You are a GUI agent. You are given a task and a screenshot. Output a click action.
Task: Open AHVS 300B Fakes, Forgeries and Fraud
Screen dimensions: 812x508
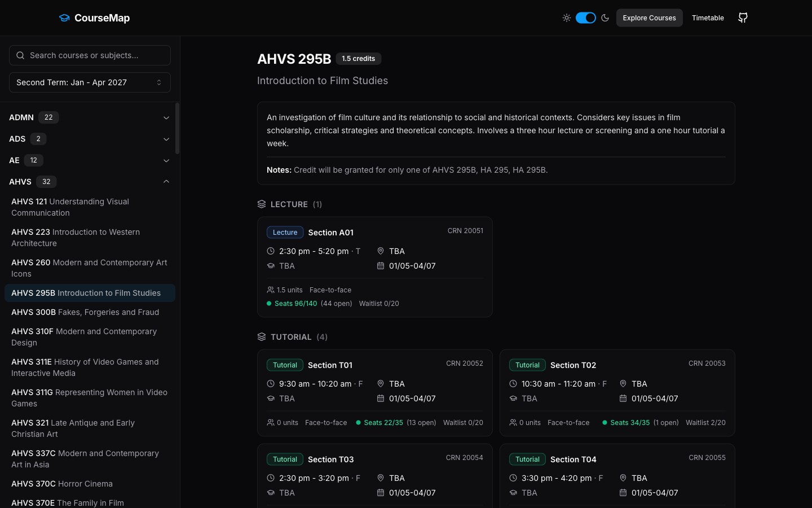coord(90,312)
